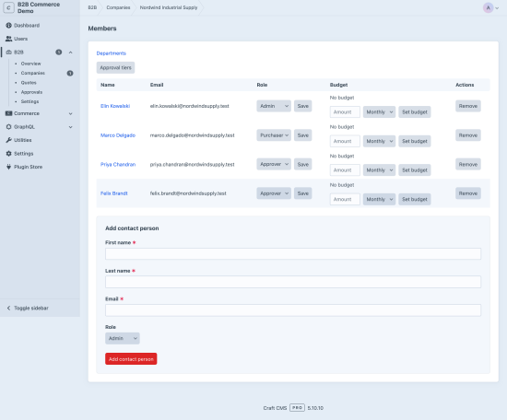The height and width of the screenshot is (420, 507).
Task: Focus the First name input field
Action: pyautogui.click(x=293, y=254)
